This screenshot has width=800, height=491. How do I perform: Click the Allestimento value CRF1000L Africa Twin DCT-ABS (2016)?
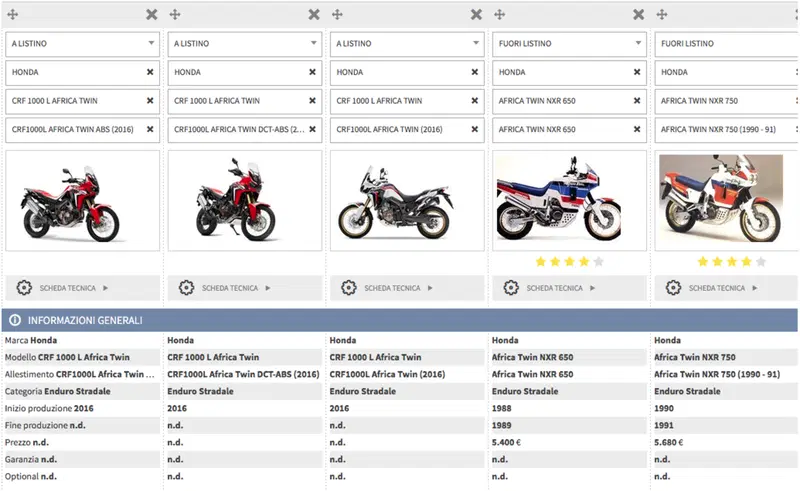click(x=243, y=374)
